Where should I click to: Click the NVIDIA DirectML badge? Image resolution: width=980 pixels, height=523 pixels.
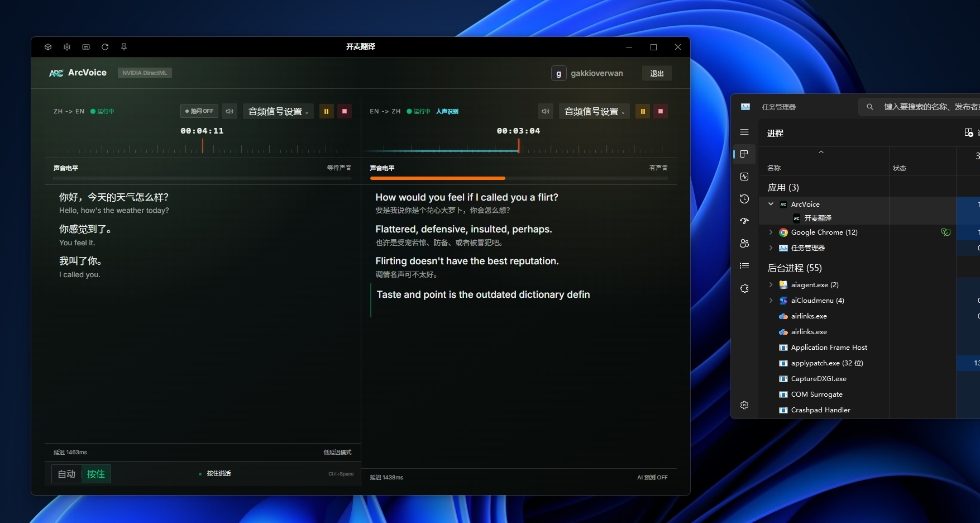pyautogui.click(x=145, y=73)
